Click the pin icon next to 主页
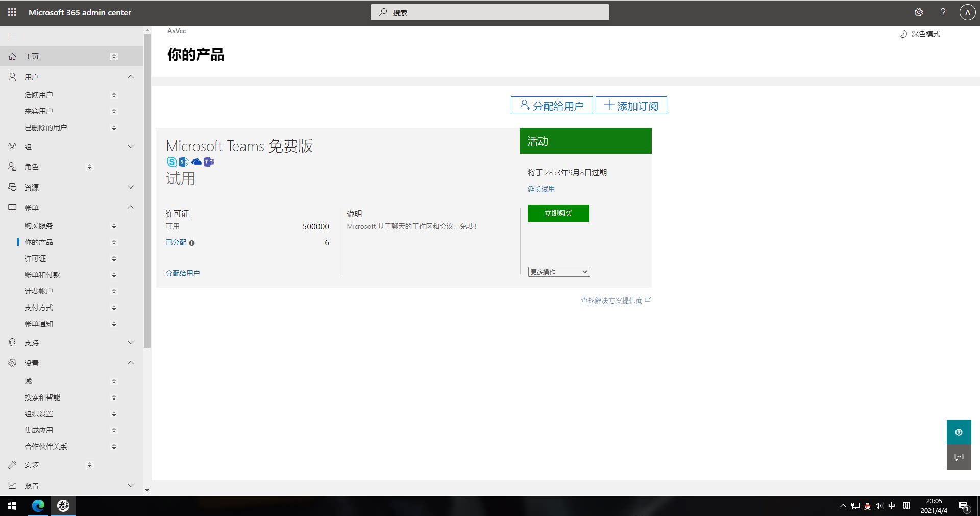 click(114, 56)
